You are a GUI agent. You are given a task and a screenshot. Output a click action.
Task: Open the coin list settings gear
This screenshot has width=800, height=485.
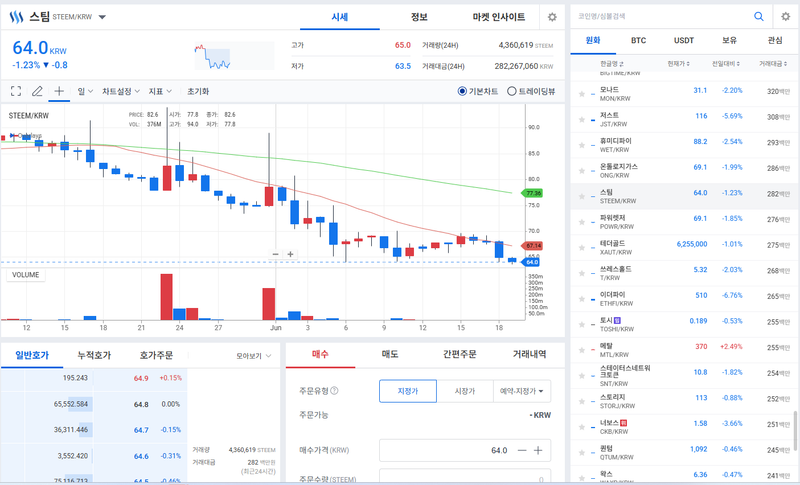click(x=786, y=16)
